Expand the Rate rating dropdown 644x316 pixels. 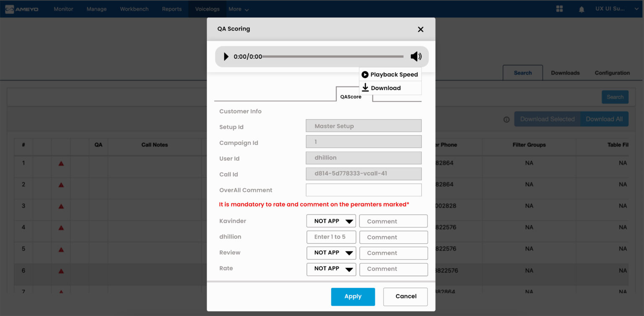point(331,269)
